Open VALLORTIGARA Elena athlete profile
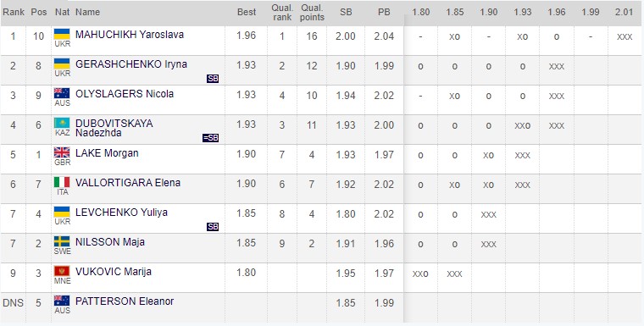Image resolution: width=644 pixels, height=326 pixels. (128, 183)
